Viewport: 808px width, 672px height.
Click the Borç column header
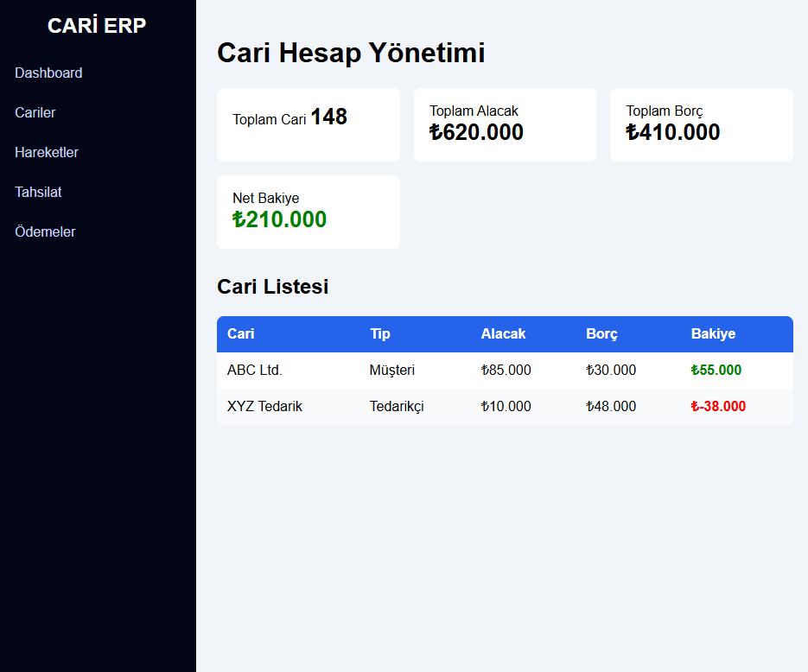(x=601, y=334)
